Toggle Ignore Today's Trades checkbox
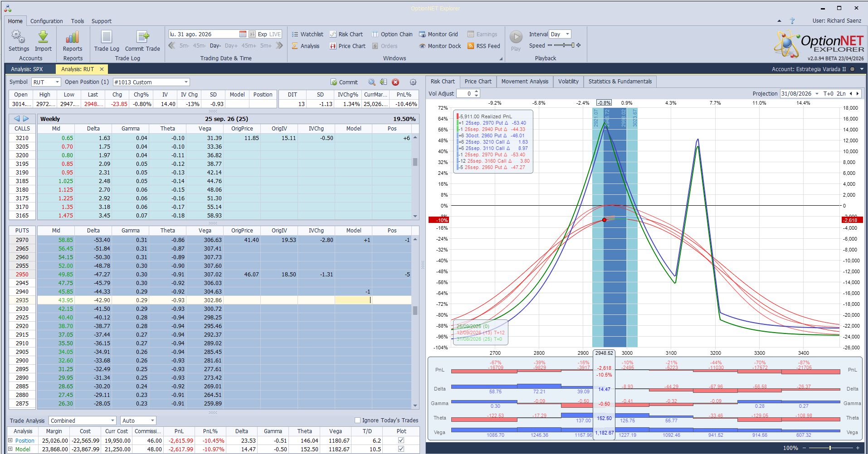The width and height of the screenshot is (868, 454). coord(357,420)
